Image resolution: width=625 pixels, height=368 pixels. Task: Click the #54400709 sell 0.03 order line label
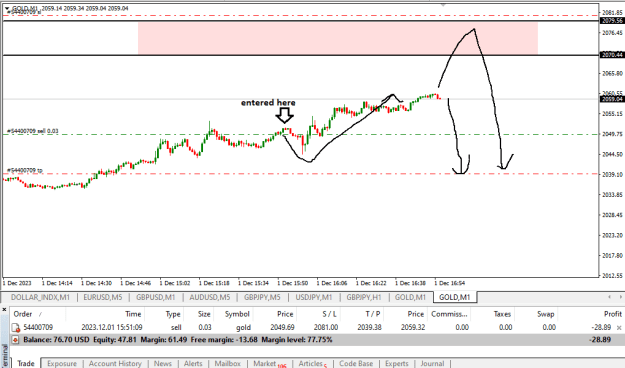(33, 131)
